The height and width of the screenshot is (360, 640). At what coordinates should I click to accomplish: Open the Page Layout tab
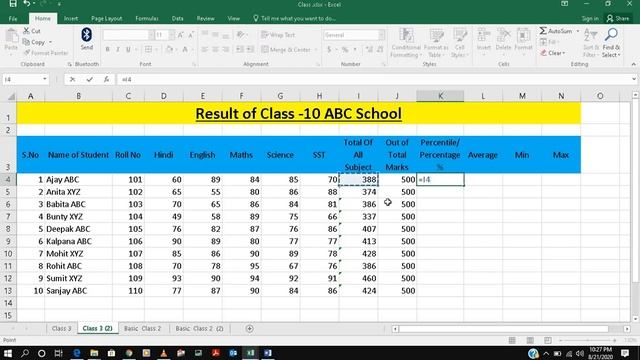pyautogui.click(x=107, y=18)
